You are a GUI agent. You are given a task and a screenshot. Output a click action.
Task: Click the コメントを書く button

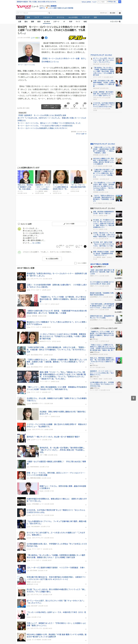tap(69, 224)
